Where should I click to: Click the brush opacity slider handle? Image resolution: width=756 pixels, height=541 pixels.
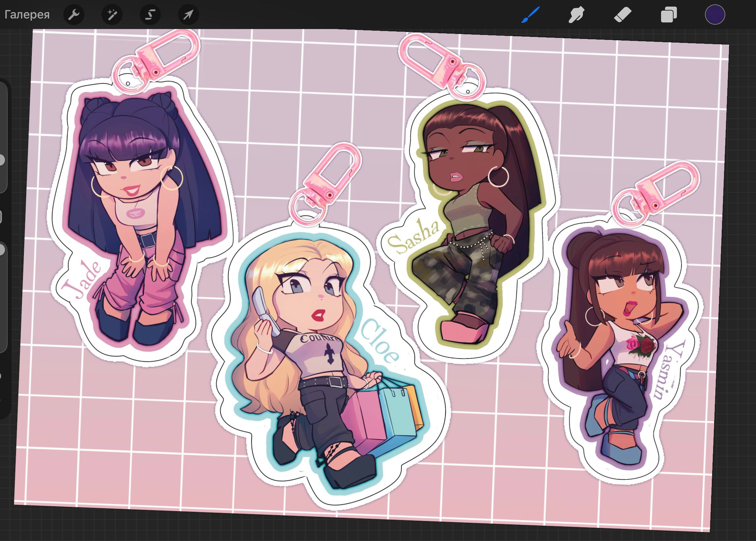click(x=2, y=249)
